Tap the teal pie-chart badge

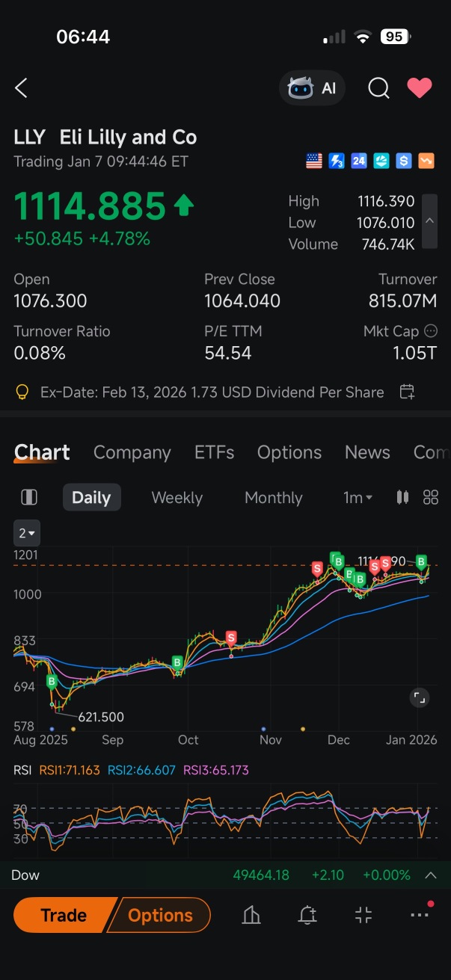[x=381, y=161]
